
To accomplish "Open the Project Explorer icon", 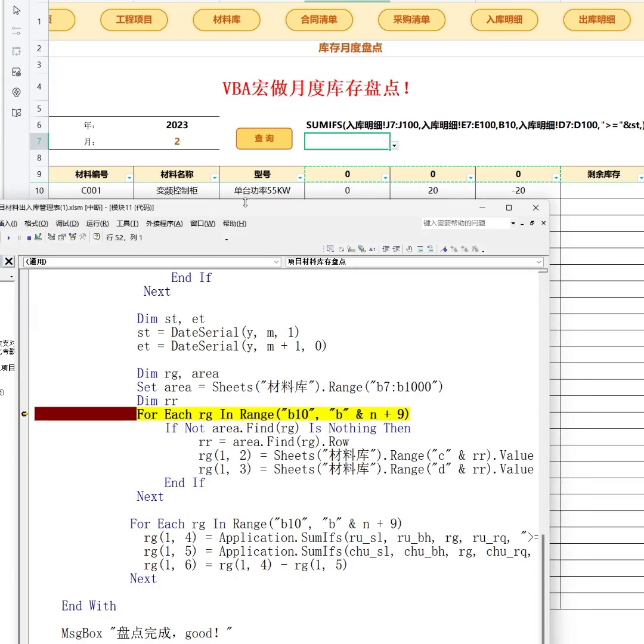I will click(51, 237).
